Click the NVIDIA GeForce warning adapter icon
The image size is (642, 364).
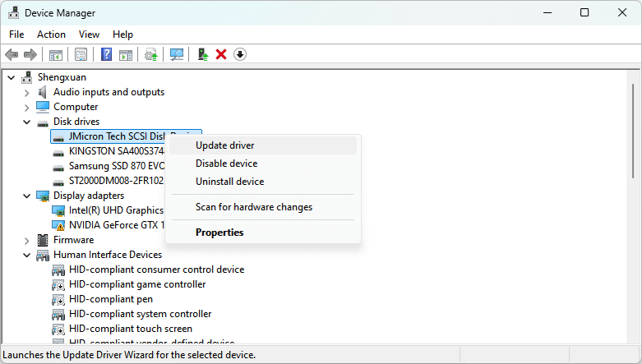(x=58, y=226)
